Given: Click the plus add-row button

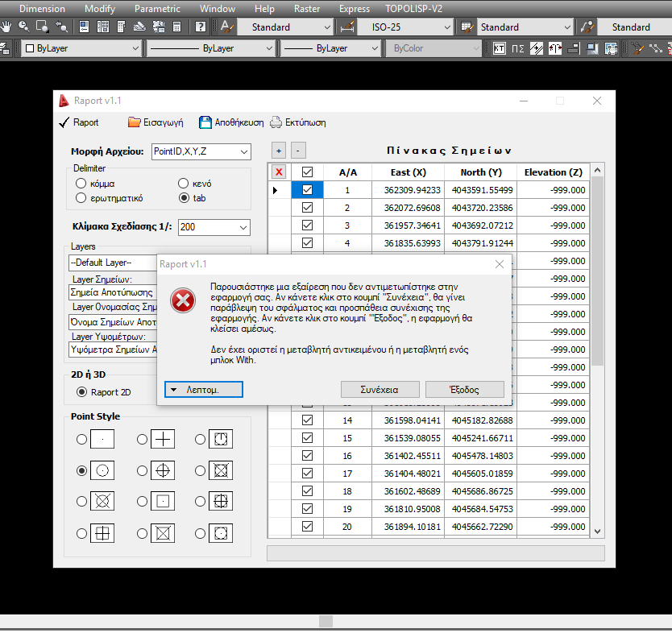Looking at the screenshot, I should [x=279, y=151].
